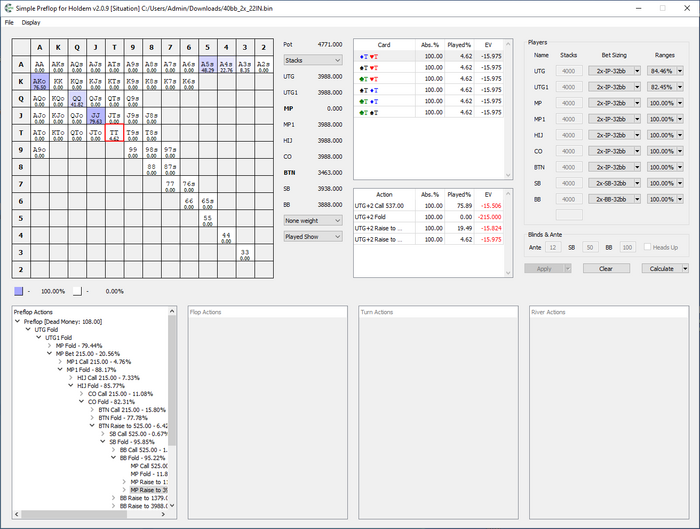This screenshot has width=700, height=529.
Task: Click the UTG Stacks field showing 4000
Action: click(569, 71)
